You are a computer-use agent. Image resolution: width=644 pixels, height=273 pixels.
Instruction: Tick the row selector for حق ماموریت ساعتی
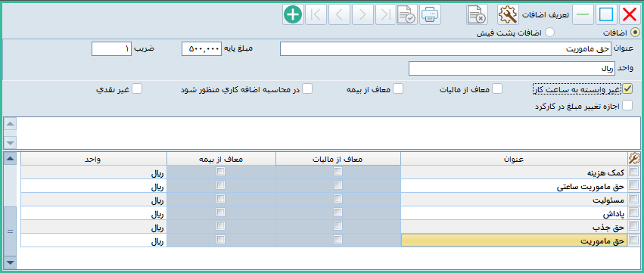tap(634, 185)
